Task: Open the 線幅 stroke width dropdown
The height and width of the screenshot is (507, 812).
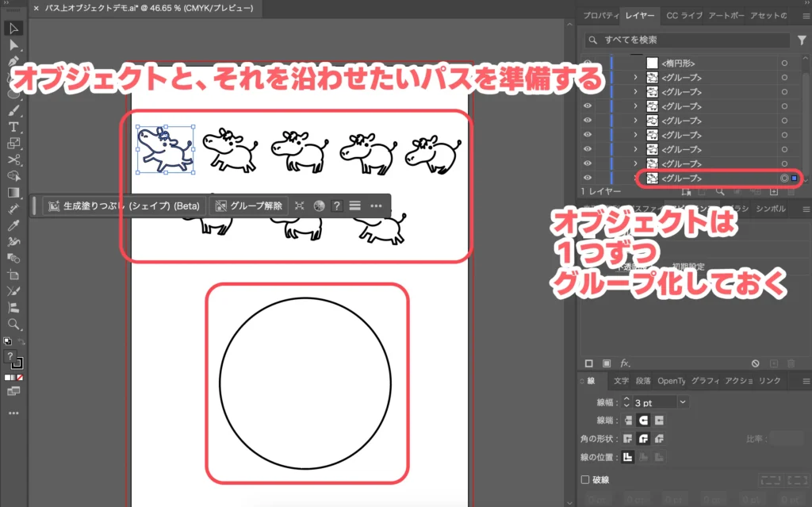Action: 683,402
